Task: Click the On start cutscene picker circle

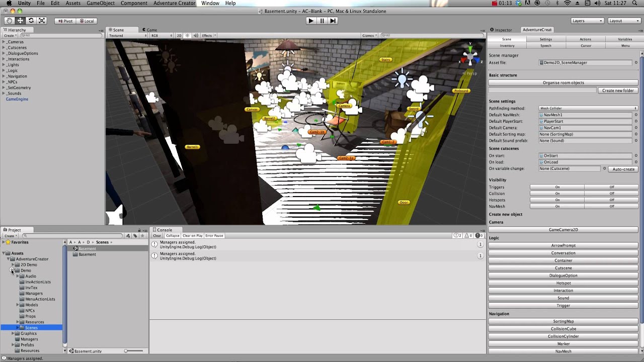Action: coord(636,156)
